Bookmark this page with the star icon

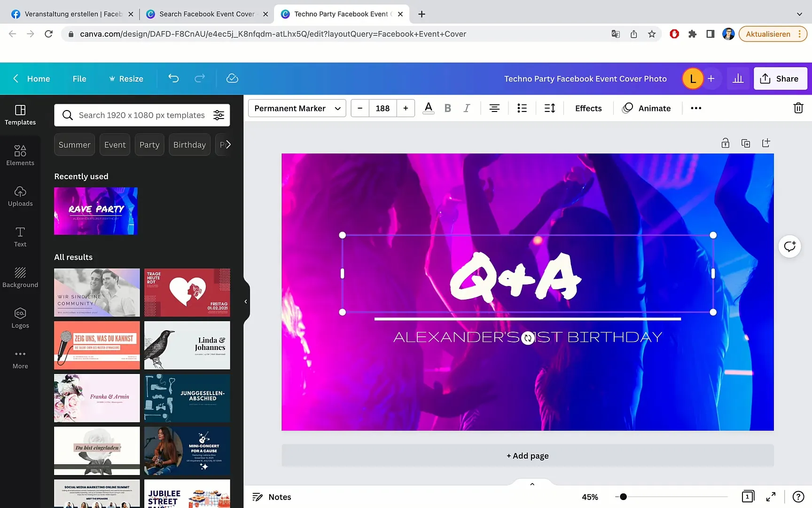652,34
